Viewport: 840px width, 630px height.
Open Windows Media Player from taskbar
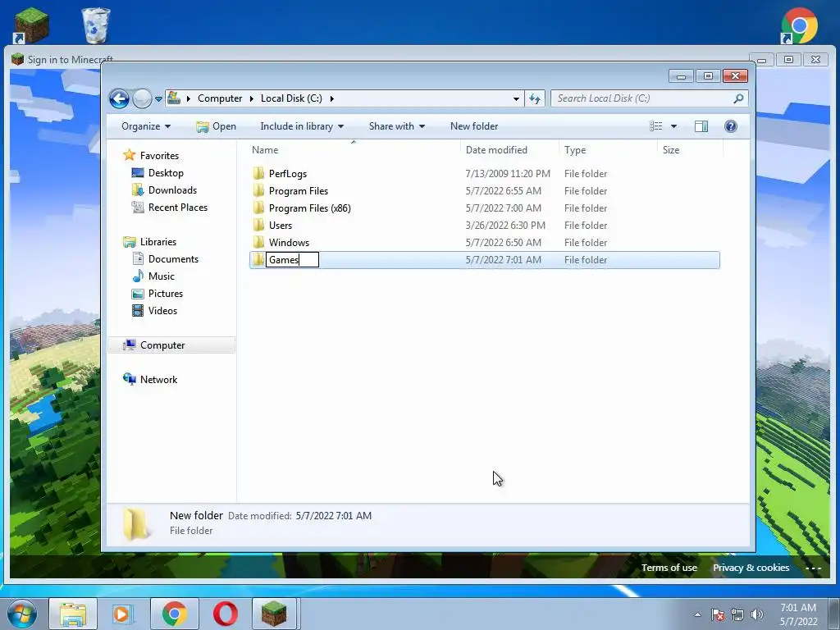tap(123, 614)
